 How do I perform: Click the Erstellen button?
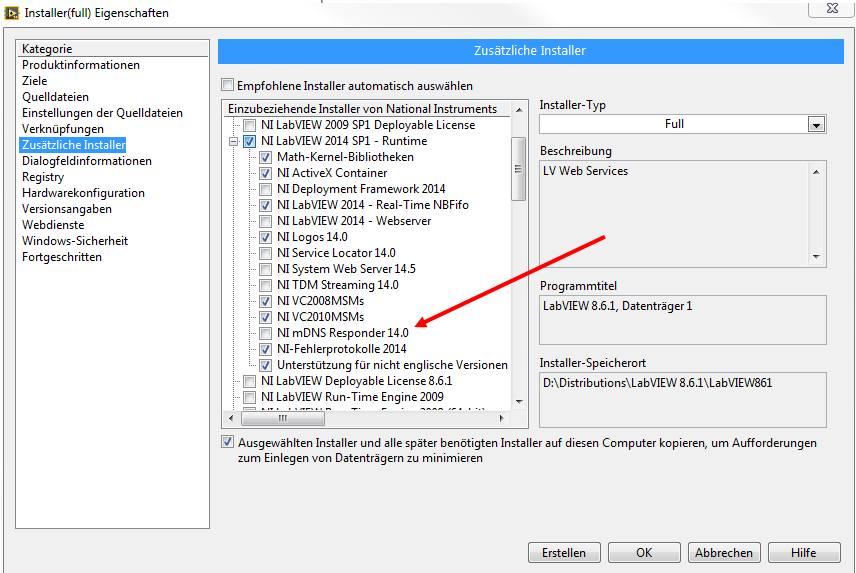[564, 553]
